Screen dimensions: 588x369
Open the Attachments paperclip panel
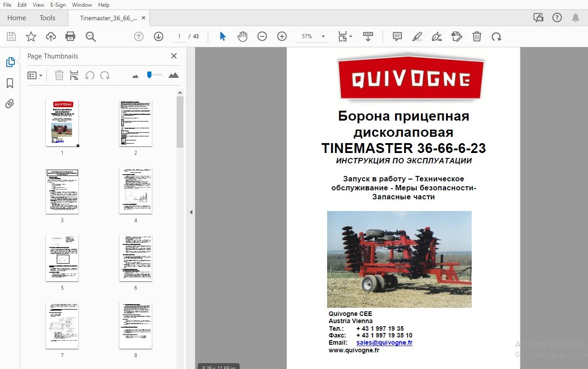(x=10, y=104)
